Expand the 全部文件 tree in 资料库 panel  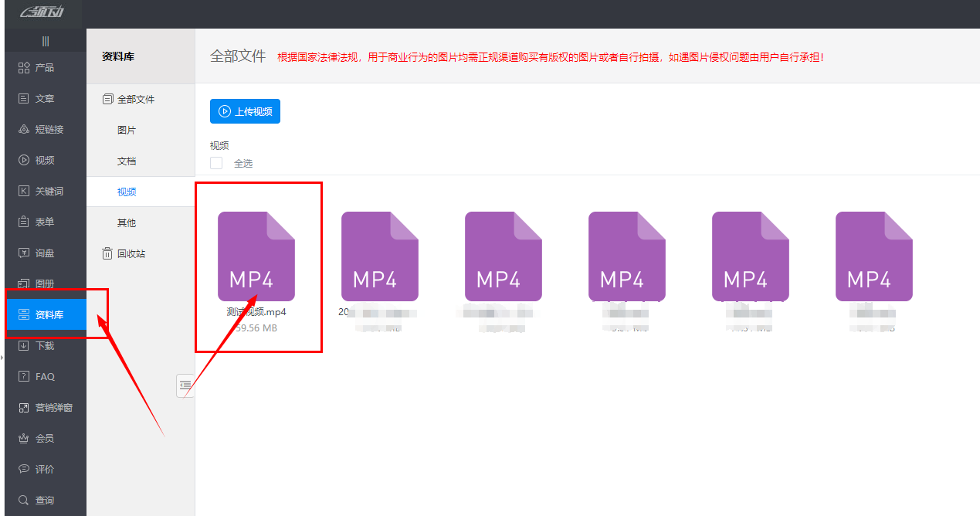click(x=107, y=100)
